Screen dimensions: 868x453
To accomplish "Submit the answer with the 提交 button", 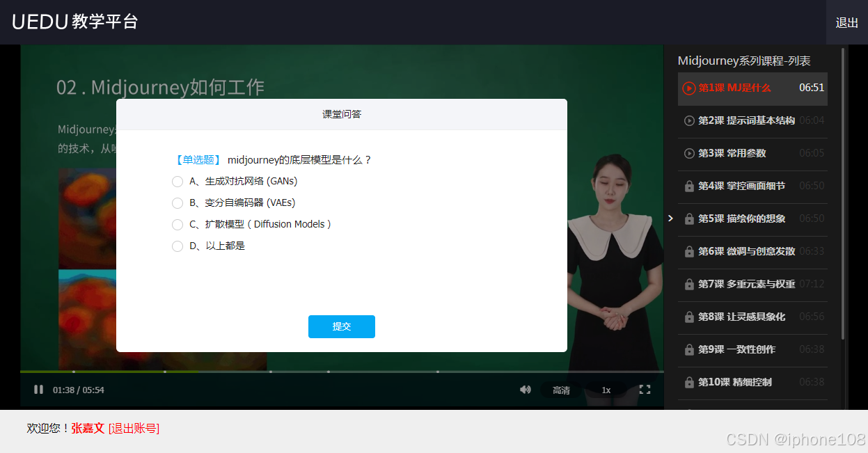I will coord(342,326).
